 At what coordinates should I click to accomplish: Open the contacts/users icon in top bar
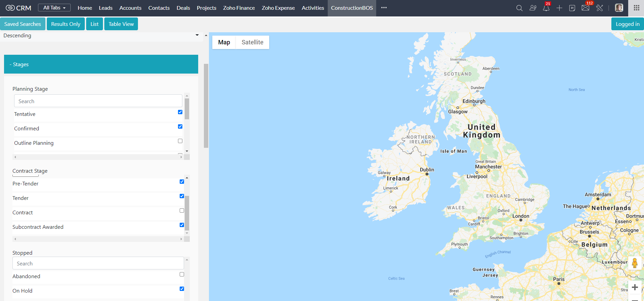tap(533, 8)
